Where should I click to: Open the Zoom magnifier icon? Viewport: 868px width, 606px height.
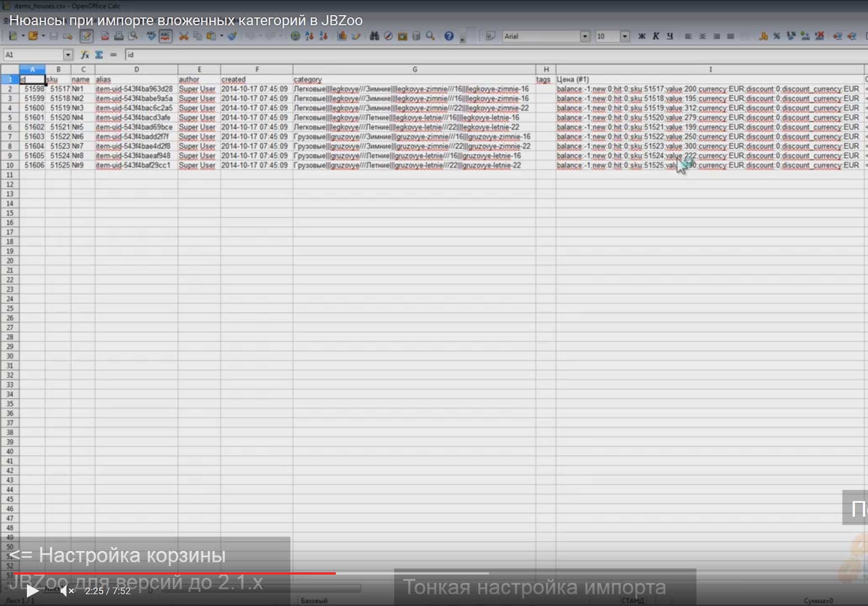[x=430, y=36]
